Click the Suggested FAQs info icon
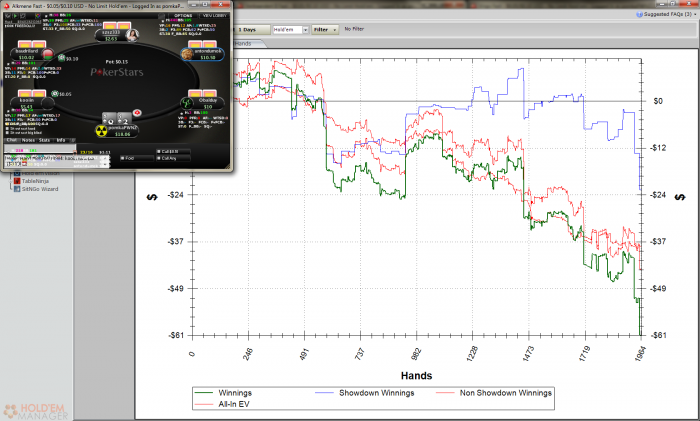Viewport: 700px width, 421px height. click(639, 14)
